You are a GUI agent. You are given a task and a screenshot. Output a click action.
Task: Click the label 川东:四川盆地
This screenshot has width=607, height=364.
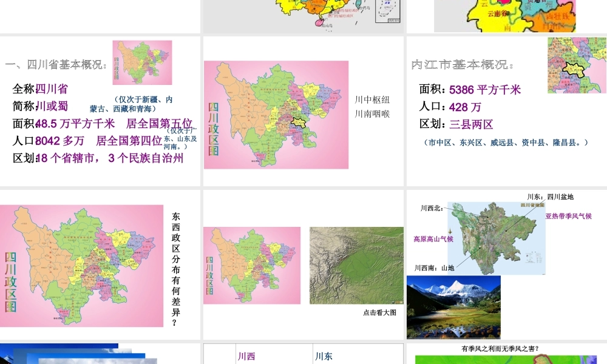pos(551,197)
